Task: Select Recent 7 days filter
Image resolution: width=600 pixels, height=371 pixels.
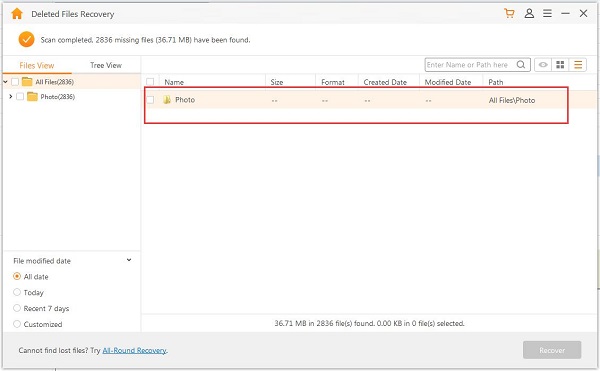Action: tap(17, 308)
